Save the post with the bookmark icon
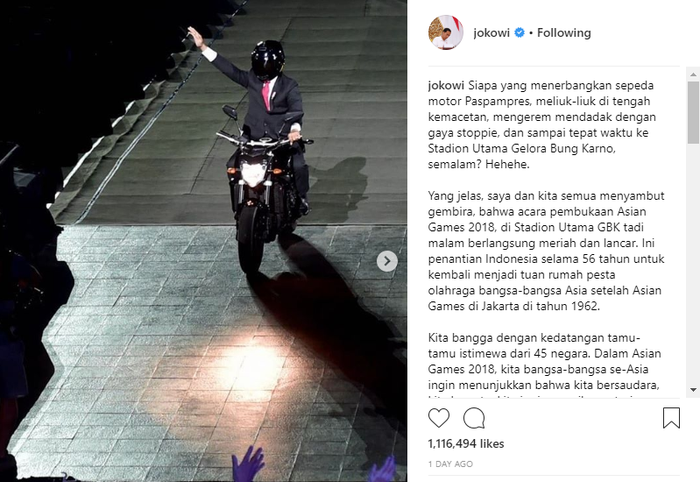The height and width of the screenshot is (482, 700). tap(671, 418)
